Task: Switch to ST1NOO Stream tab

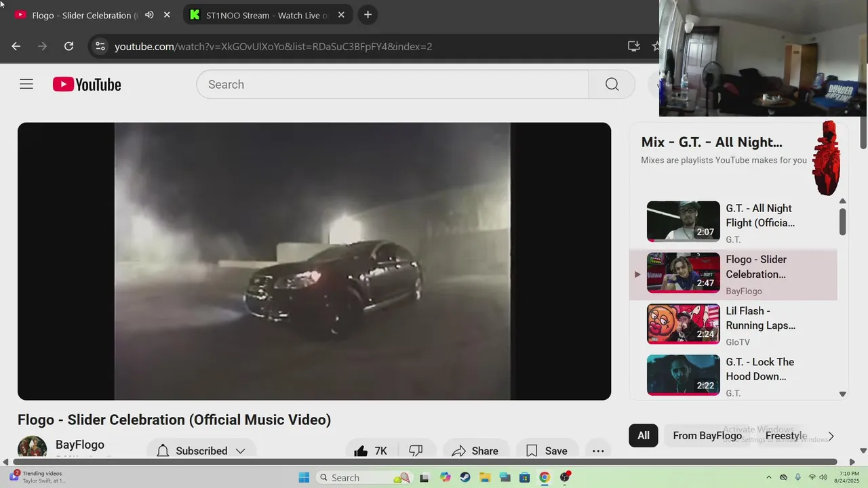Action: click(x=267, y=15)
